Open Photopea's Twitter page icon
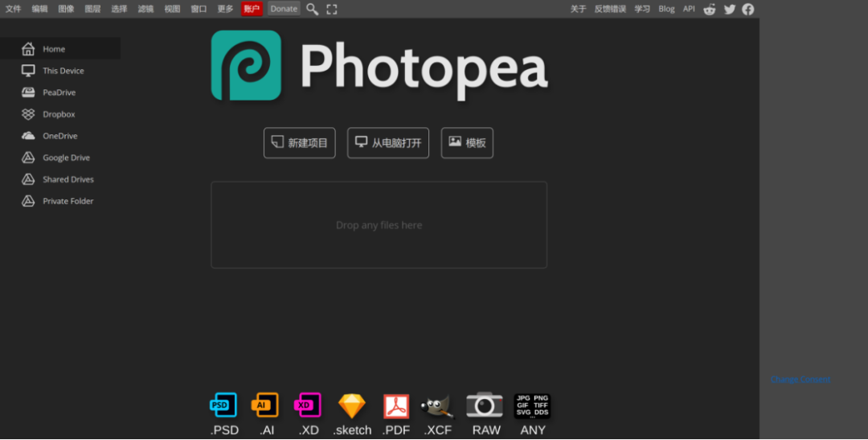Screen dimensions: 868x440 (x=730, y=10)
